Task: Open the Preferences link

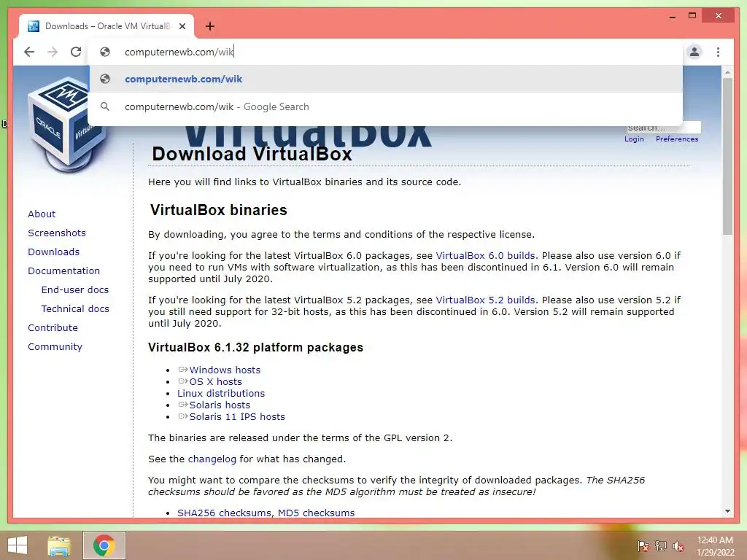Action: point(676,139)
